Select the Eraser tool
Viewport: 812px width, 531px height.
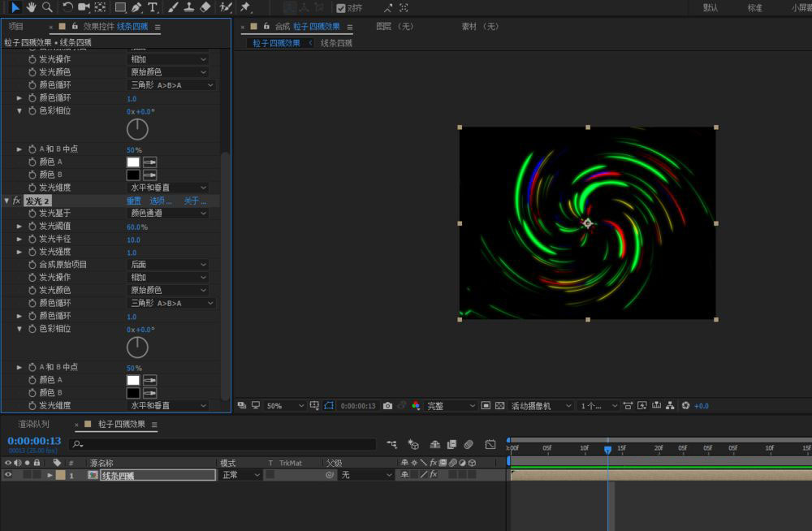[205, 7]
